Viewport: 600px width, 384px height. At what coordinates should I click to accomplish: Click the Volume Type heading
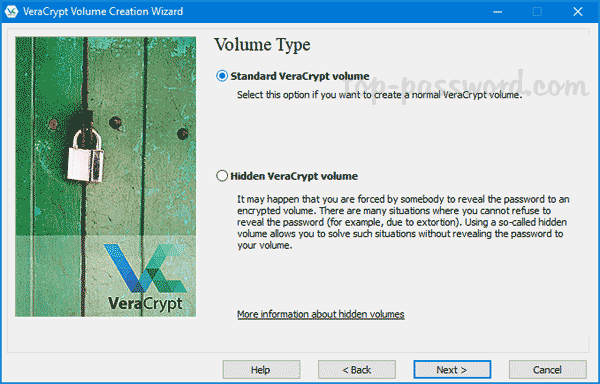pos(262,45)
